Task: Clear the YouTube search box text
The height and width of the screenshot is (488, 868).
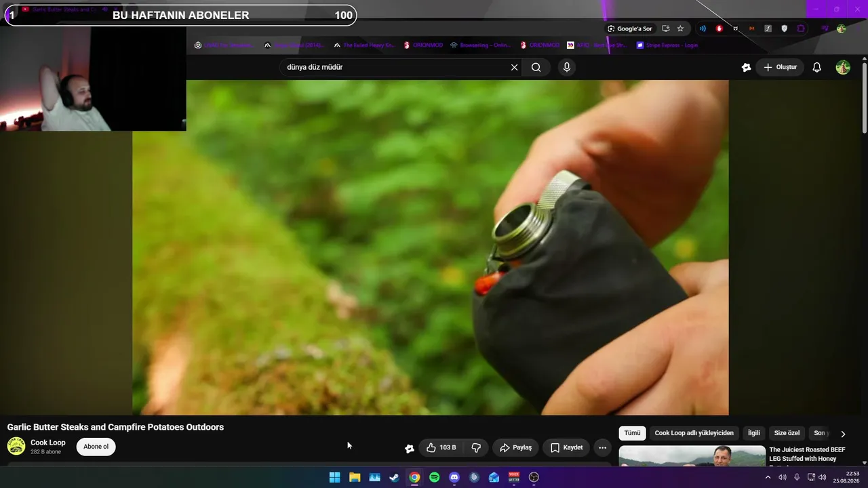Action: 514,67
